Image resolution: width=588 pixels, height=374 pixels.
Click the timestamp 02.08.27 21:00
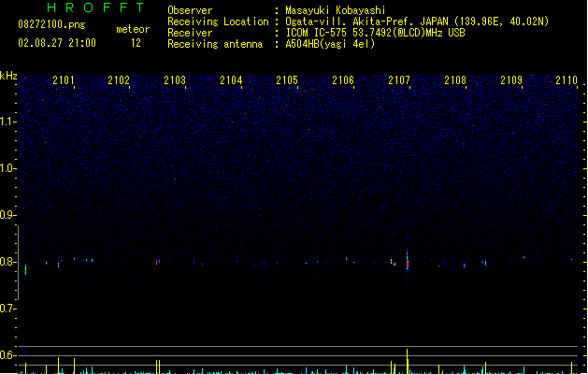(x=57, y=43)
